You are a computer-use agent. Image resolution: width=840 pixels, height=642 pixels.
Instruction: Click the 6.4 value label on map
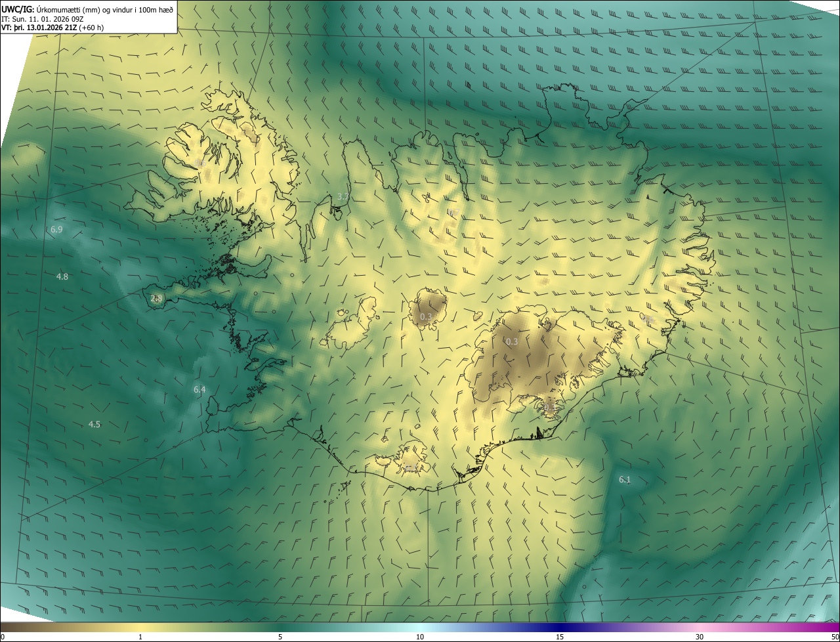(x=199, y=390)
